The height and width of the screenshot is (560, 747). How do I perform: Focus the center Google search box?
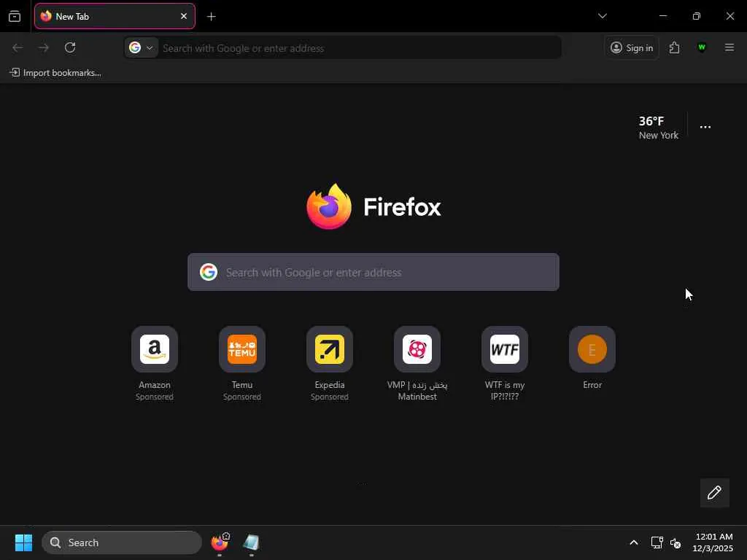pyautogui.click(x=373, y=272)
